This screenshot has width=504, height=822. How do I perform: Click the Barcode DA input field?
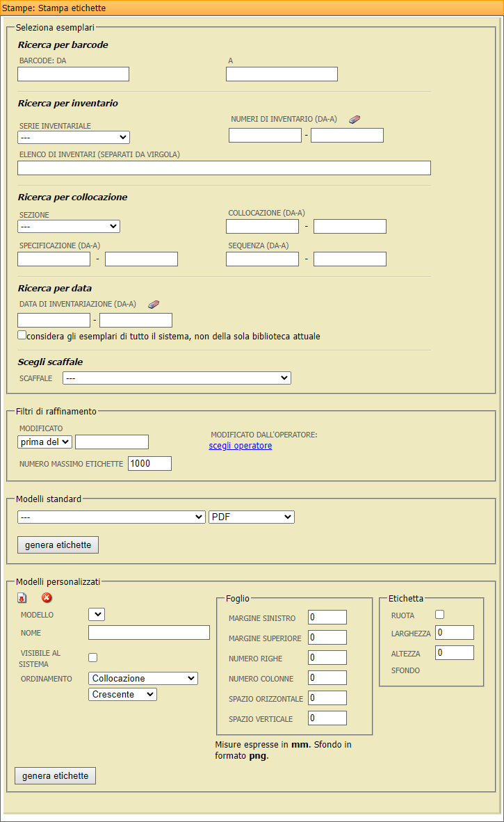click(73, 74)
